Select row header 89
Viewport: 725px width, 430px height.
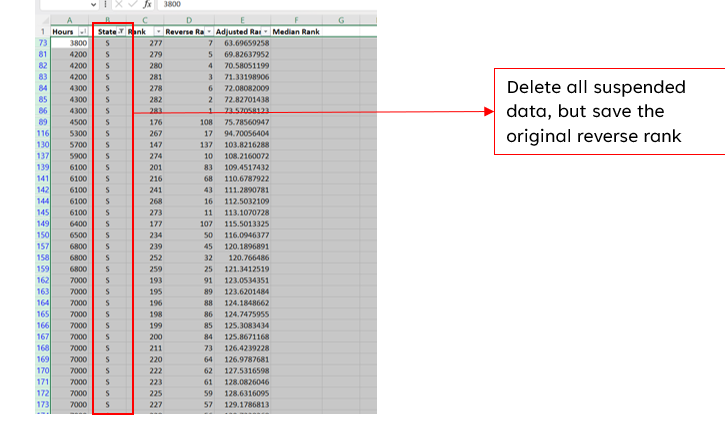click(x=43, y=122)
